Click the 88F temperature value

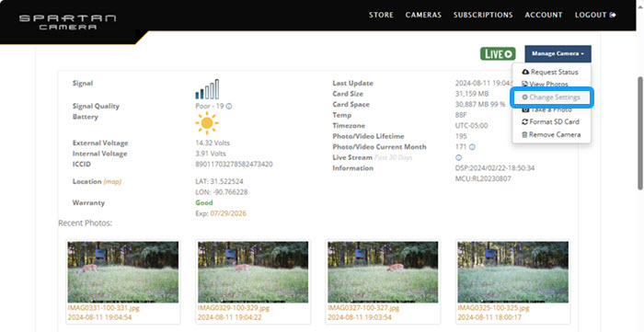coord(461,115)
